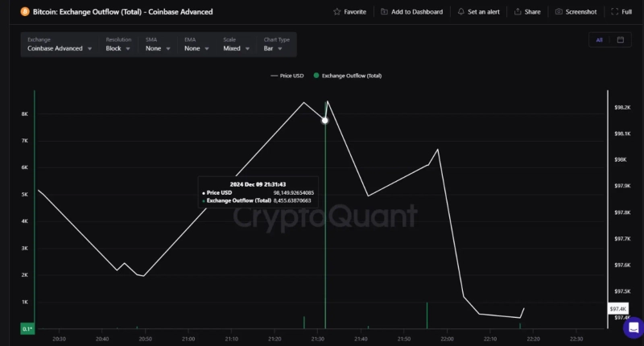
Task: Open the Chart Type dropdown set to Bar
Action: point(274,48)
